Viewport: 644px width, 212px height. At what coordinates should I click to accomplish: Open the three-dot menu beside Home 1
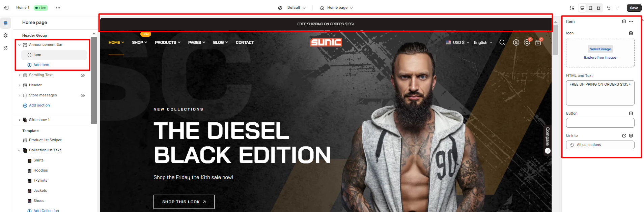[x=58, y=8]
